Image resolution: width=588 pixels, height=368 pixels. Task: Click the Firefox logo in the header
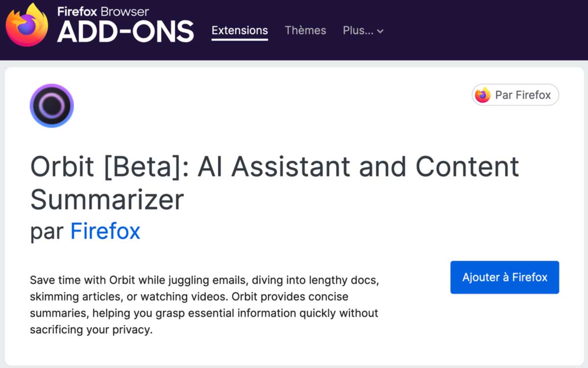(x=27, y=24)
